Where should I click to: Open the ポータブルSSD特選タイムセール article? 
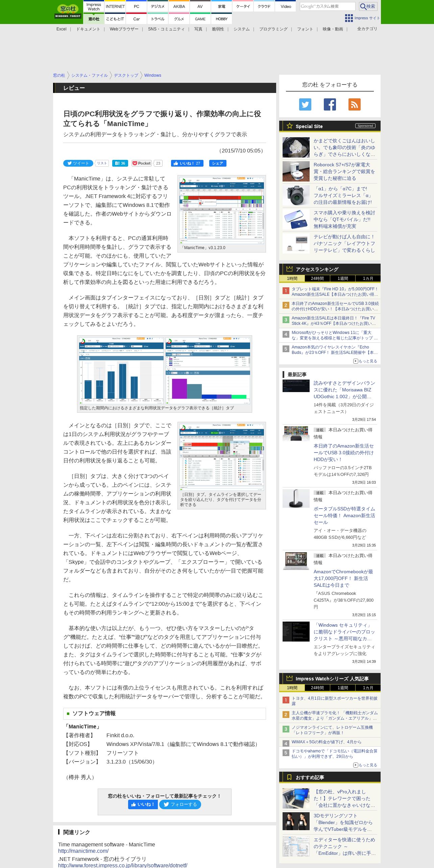point(344,515)
